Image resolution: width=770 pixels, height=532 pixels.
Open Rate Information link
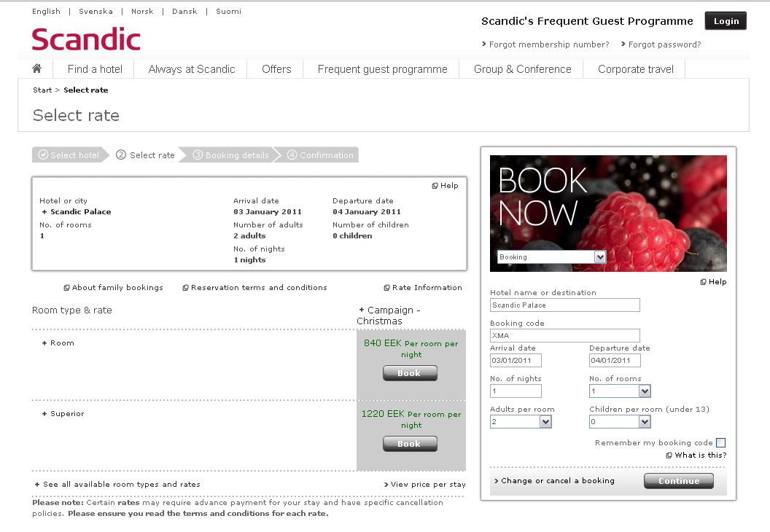[x=427, y=288]
